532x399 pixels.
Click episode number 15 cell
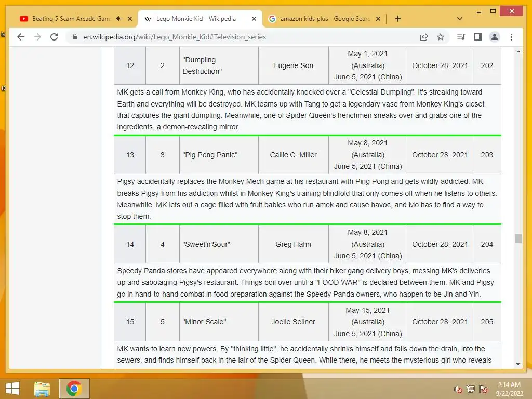(x=130, y=322)
